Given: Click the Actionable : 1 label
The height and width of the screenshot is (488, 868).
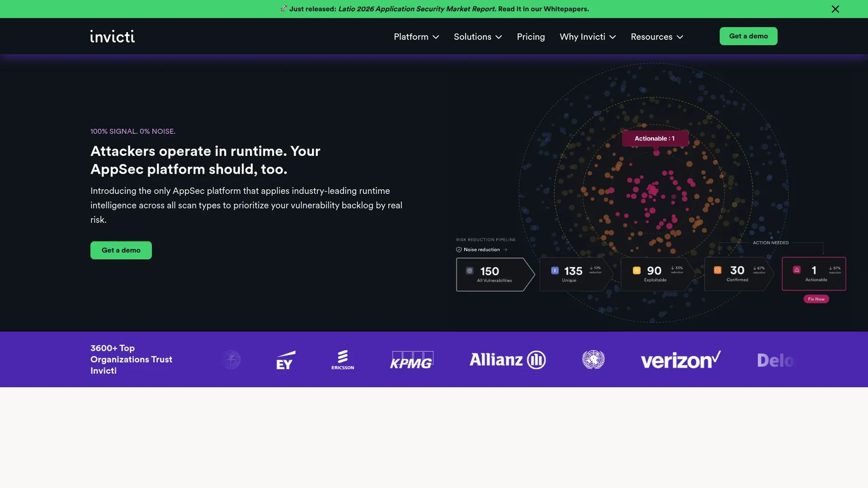Looking at the screenshot, I should pos(655,138).
